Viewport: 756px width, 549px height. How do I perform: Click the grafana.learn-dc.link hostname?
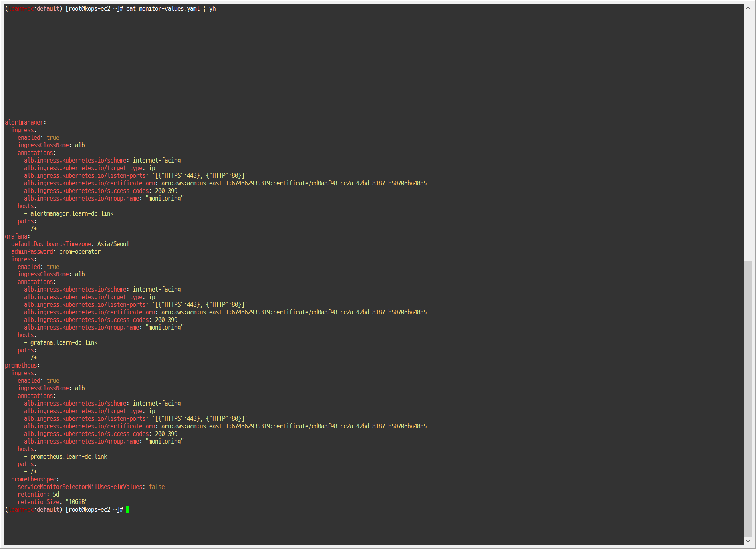tap(64, 342)
